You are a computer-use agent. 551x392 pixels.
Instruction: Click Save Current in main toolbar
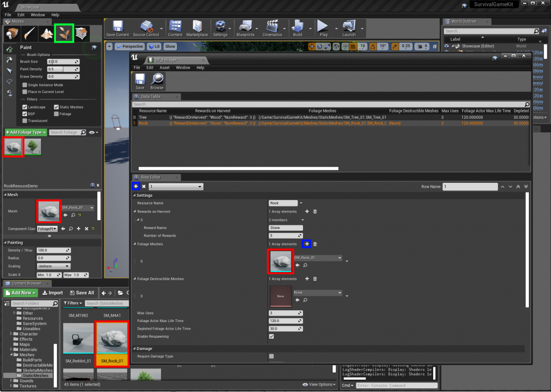(117, 29)
